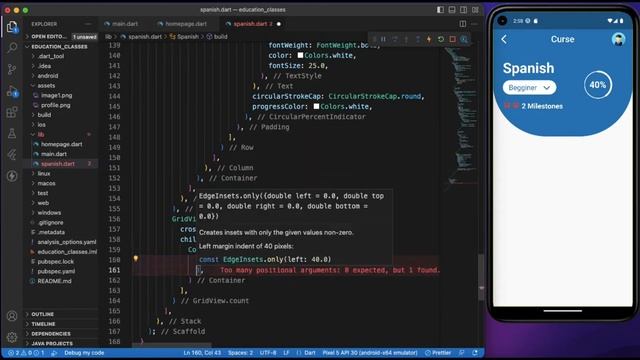Open the Extensions view
This screenshot has height=360, width=640.
[12, 112]
